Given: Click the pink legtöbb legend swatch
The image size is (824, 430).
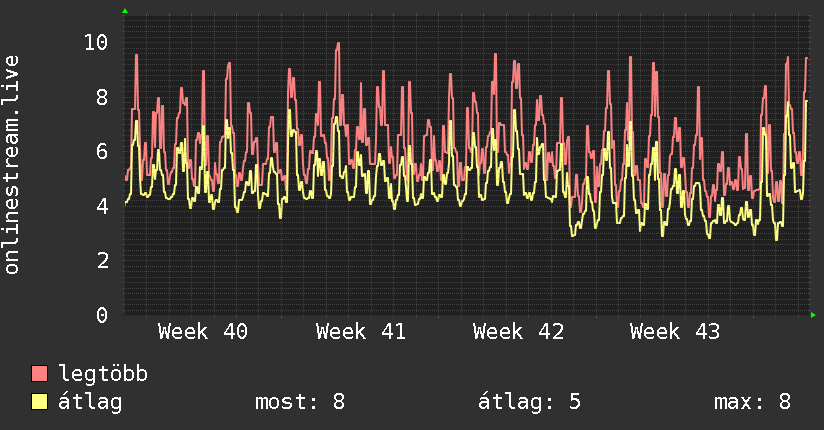Looking at the screenshot, I should [x=39, y=373].
